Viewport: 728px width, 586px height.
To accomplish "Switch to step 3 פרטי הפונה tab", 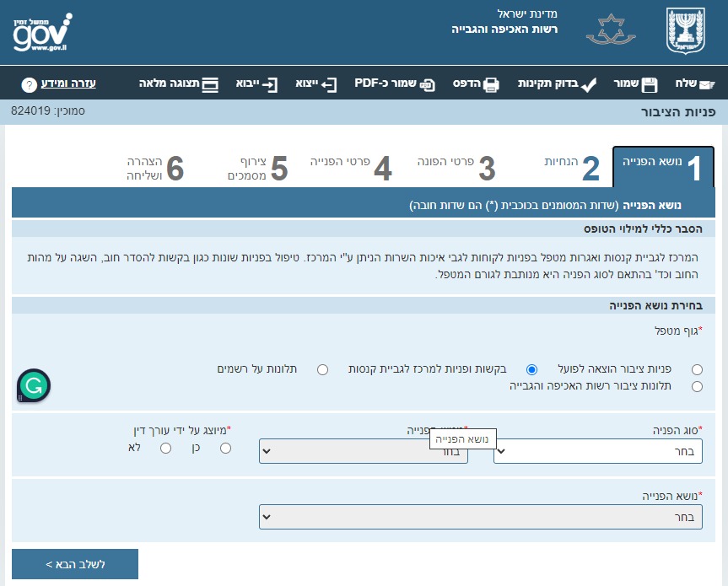I will (456, 168).
